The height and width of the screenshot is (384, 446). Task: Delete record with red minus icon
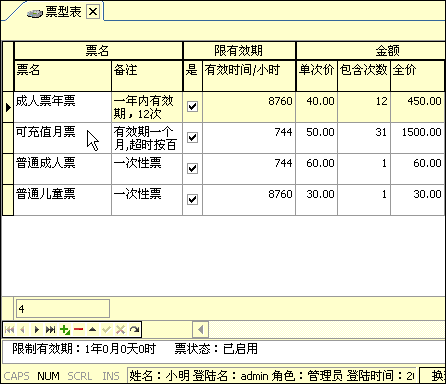coord(79,330)
